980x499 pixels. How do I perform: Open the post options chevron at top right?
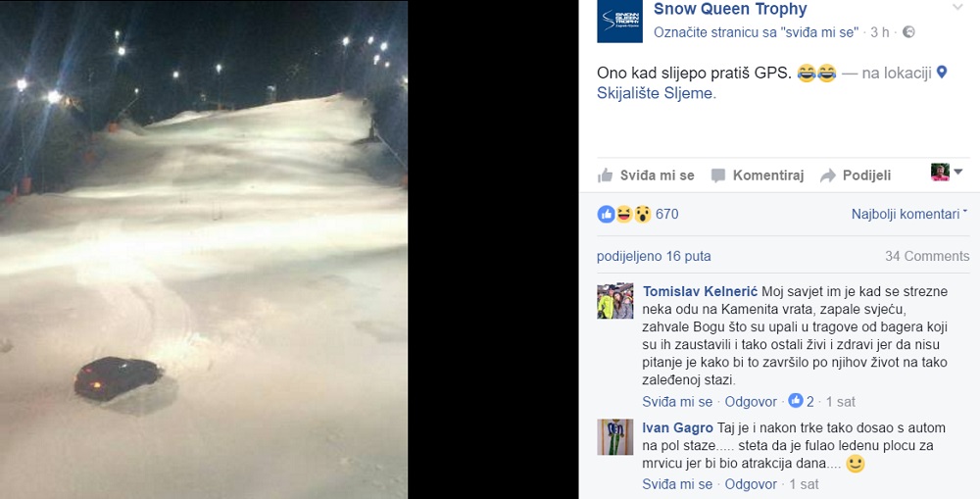tap(957, 8)
